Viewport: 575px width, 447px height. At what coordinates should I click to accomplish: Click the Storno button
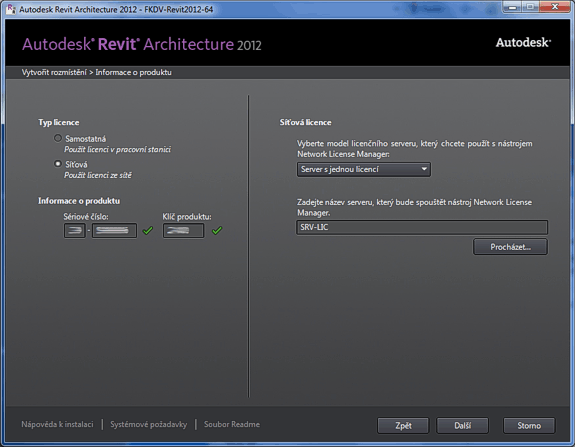(529, 426)
